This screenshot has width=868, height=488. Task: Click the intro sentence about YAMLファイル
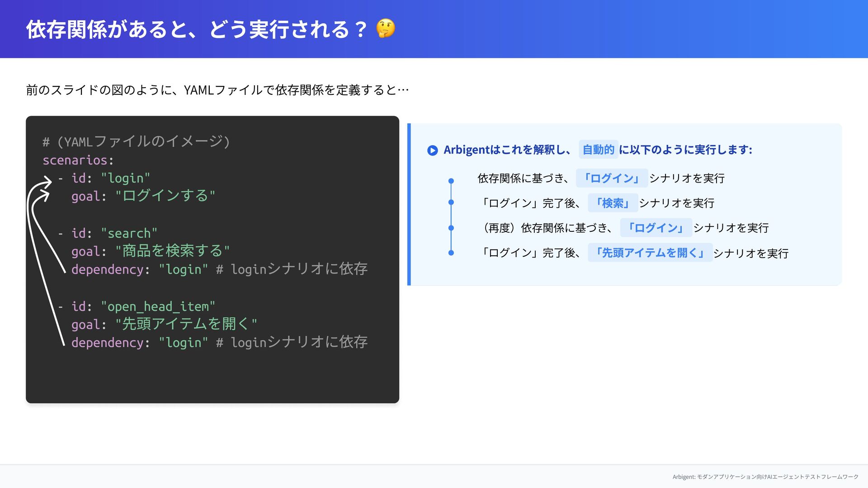pyautogui.click(x=217, y=90)
